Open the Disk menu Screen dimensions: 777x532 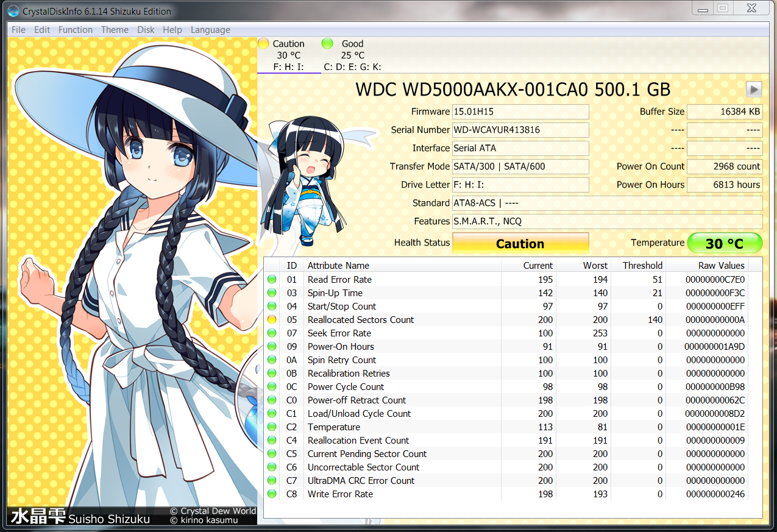[146, 30]
